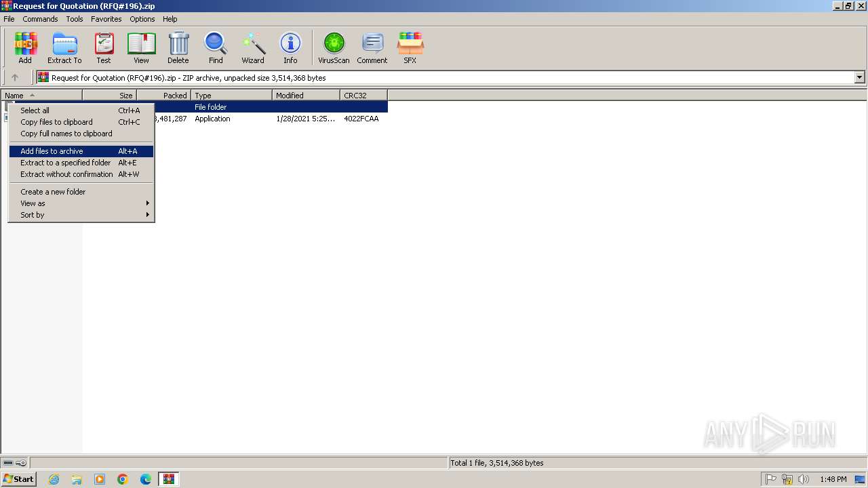
Task: Launch the Wizard wand icon
Action: (253, 47)
